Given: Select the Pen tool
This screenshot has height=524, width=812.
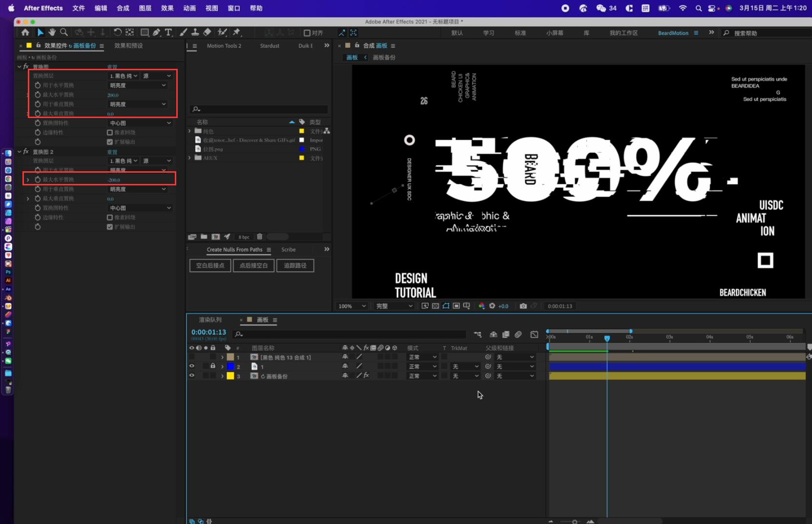Looking at the screenshot, I should tap(156, 32).
